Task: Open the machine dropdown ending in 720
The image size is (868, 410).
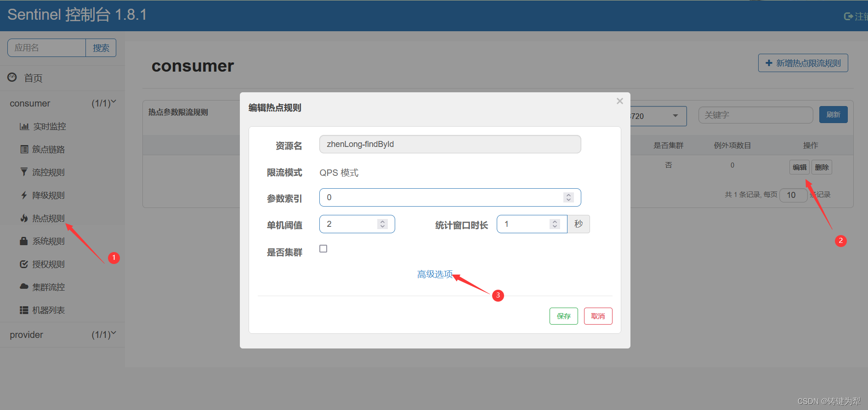Action: pyautogui.click(x=658, y=116)
